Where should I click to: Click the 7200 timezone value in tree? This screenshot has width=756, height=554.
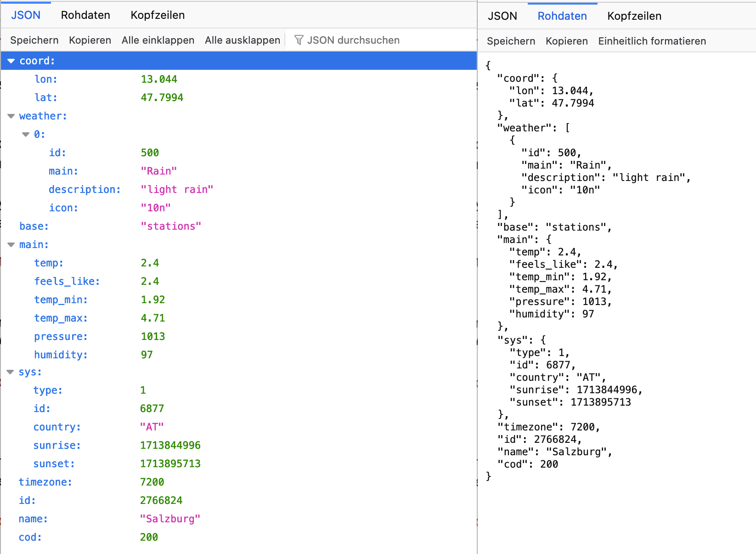pyautogui.click(x=152, y=482)
